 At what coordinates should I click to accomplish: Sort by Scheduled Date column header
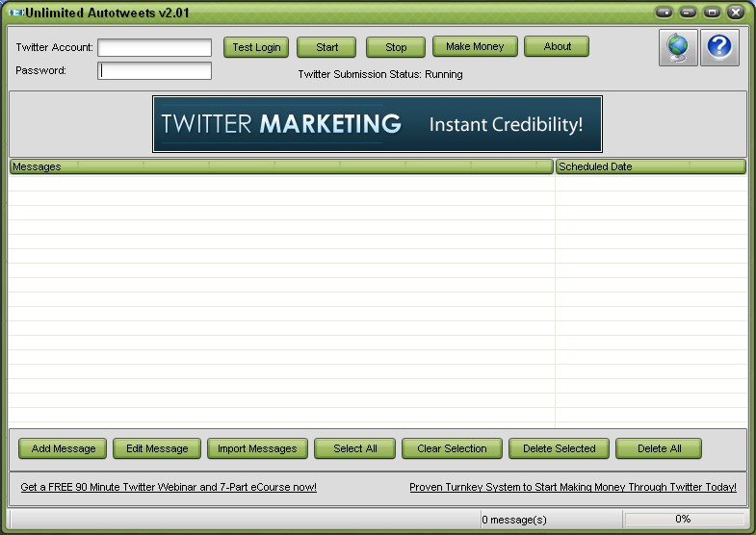click(x=651, y=166)
